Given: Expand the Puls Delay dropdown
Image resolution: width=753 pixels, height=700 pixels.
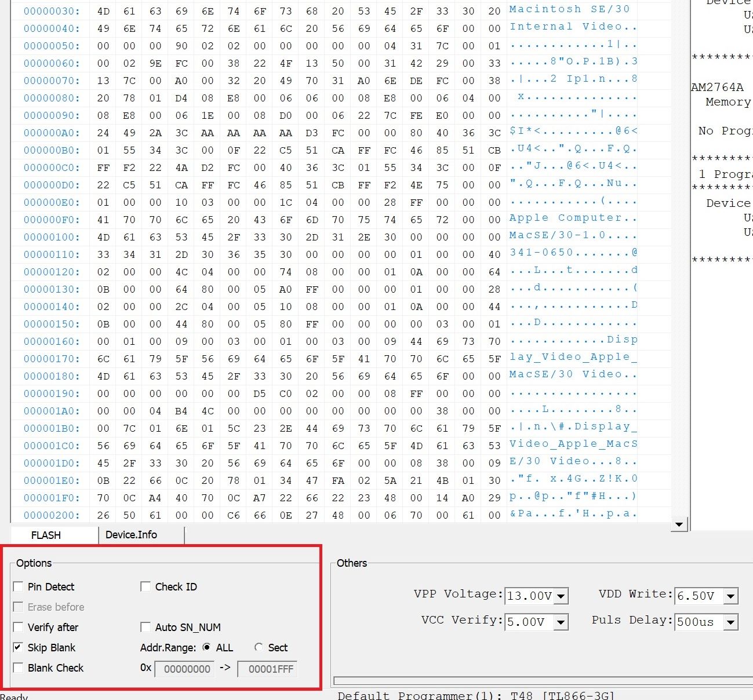Looking at the screenshot, I should (x=730, y=622).
